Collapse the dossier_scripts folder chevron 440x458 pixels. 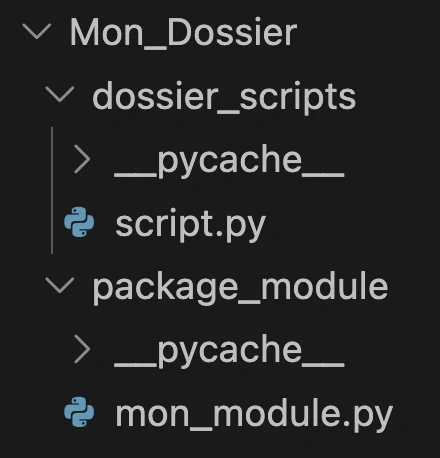60,94
